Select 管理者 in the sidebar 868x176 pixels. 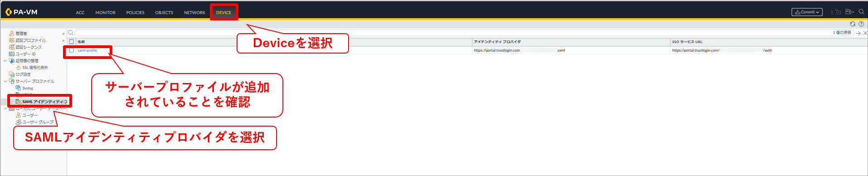pos(21,34)
